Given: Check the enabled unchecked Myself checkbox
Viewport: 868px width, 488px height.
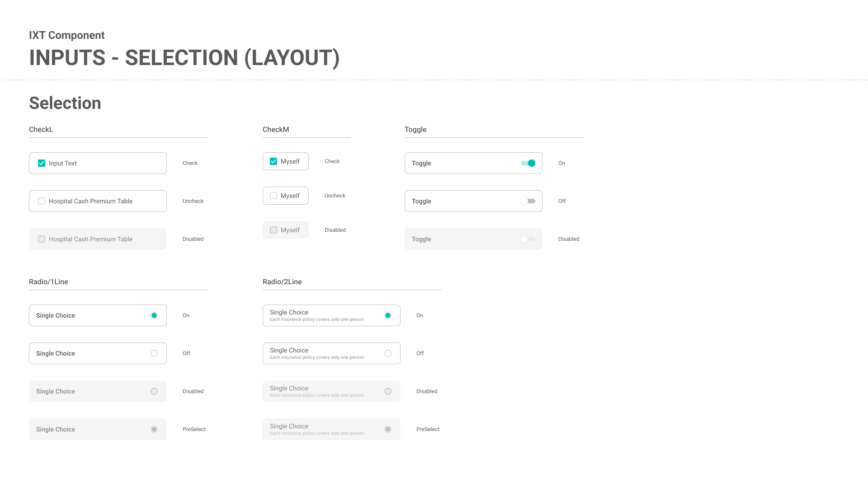Looking at the screenshot, I should pyautogui.click(x=274, y=196).
